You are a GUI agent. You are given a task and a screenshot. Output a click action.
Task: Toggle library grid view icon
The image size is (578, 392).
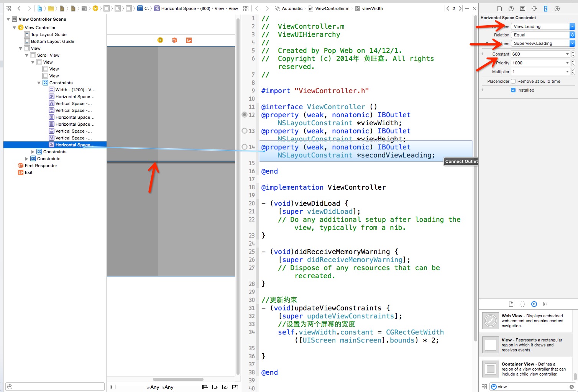click(x=484, y=387)
